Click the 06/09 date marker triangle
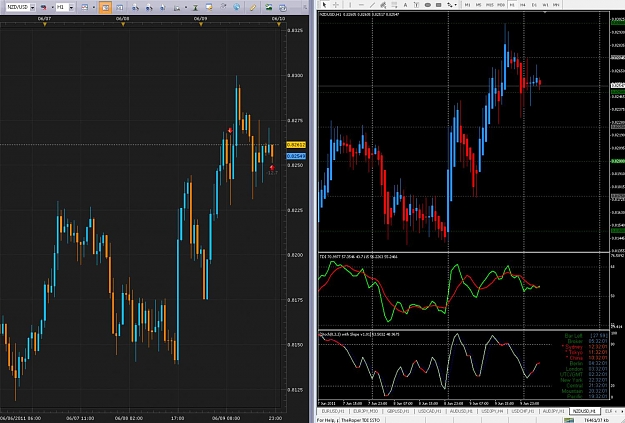This screenshot has width=625, height=423. click(200, 24)
